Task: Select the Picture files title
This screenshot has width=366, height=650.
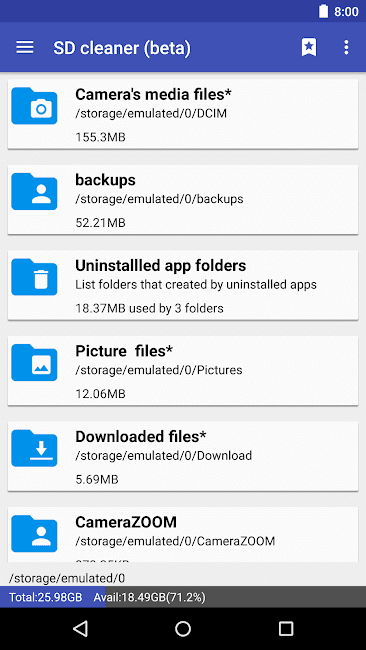Action: pyautogui.click(x=124, y=351)
